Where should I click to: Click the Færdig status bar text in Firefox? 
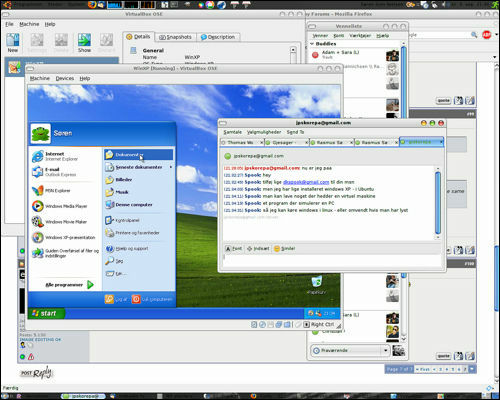click(x=10, y=388)
